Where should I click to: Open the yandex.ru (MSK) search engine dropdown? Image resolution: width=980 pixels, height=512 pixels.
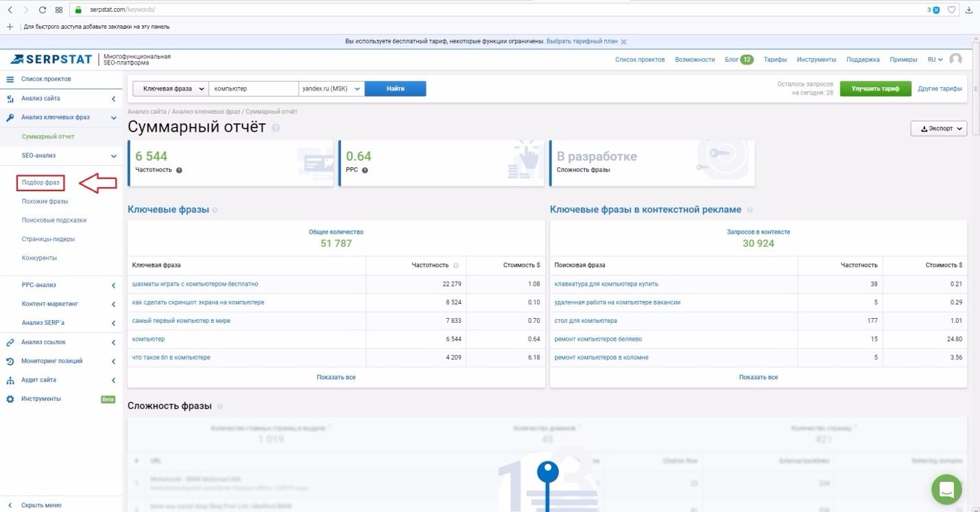tap(331, 88)
